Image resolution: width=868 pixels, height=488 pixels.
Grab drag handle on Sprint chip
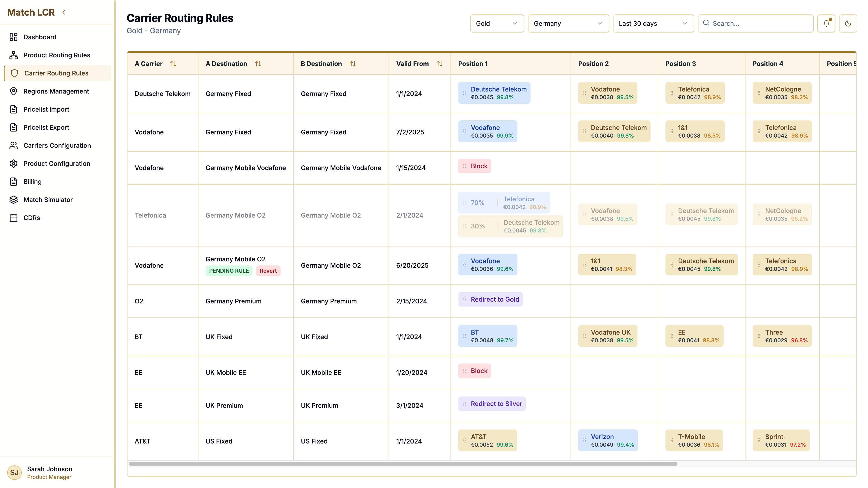click(x=759, y=440)
